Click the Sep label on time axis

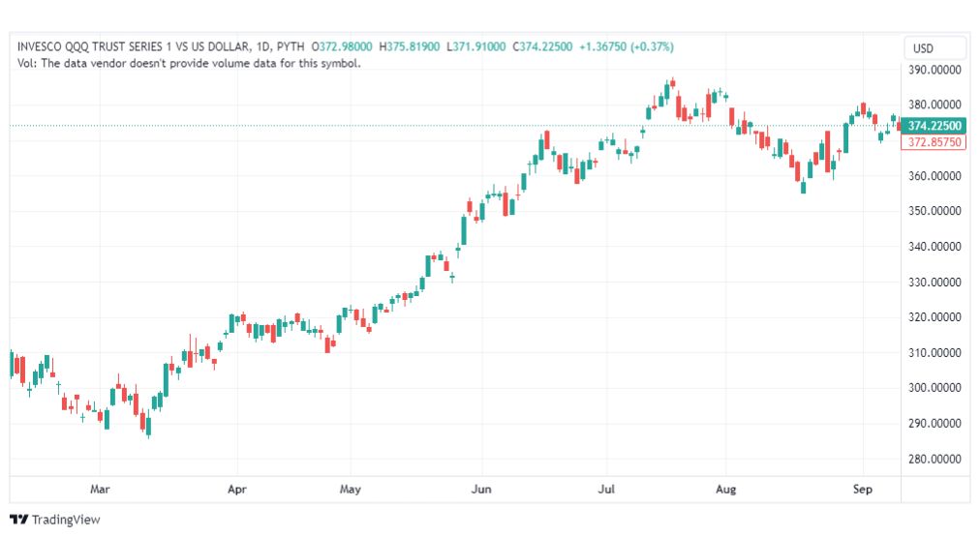click(863, 489)
